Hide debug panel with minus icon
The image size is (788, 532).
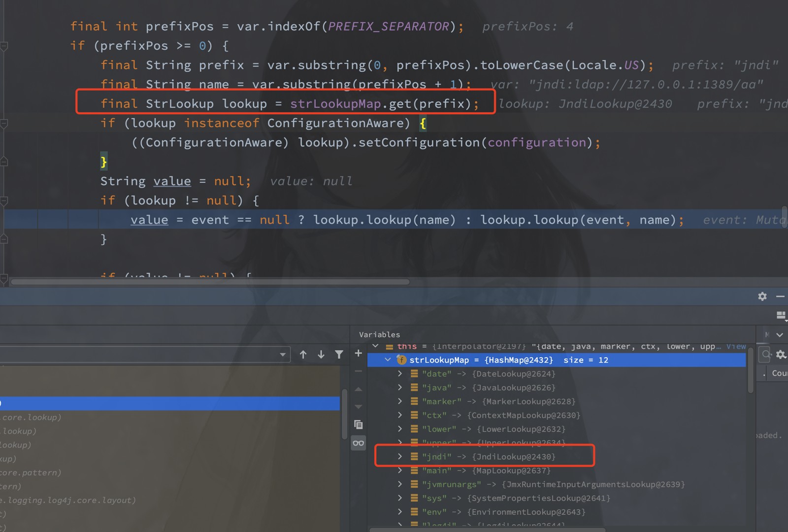pyautogui.click(x=780, y=296)
